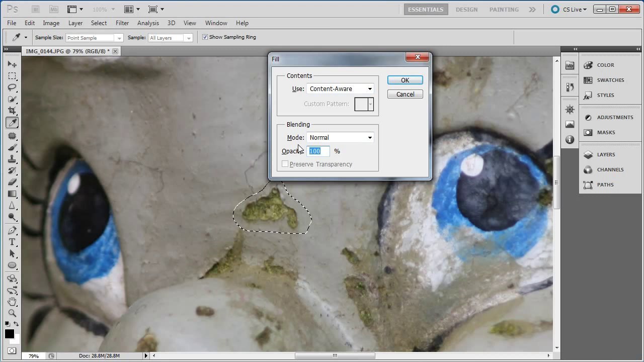Screen dimensions: 644x362
Task: Select the Quick Selection tool
Action: tap(12, 99)
